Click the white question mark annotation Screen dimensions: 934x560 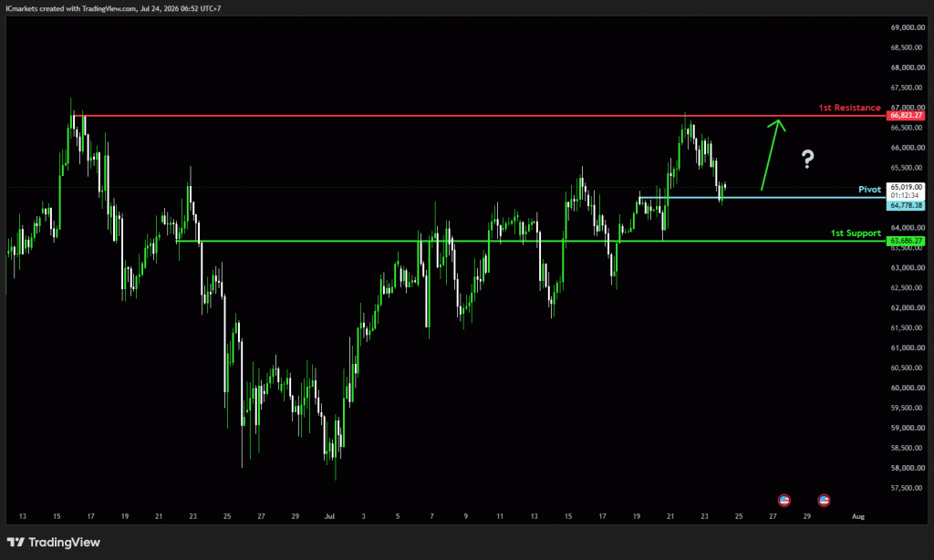pyautogui.click(x=808, y=159)
